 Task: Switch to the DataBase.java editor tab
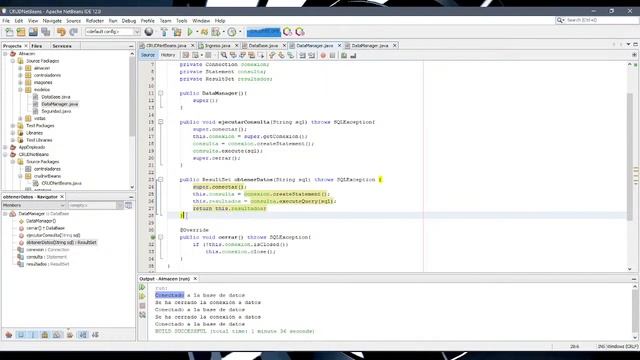263,46
